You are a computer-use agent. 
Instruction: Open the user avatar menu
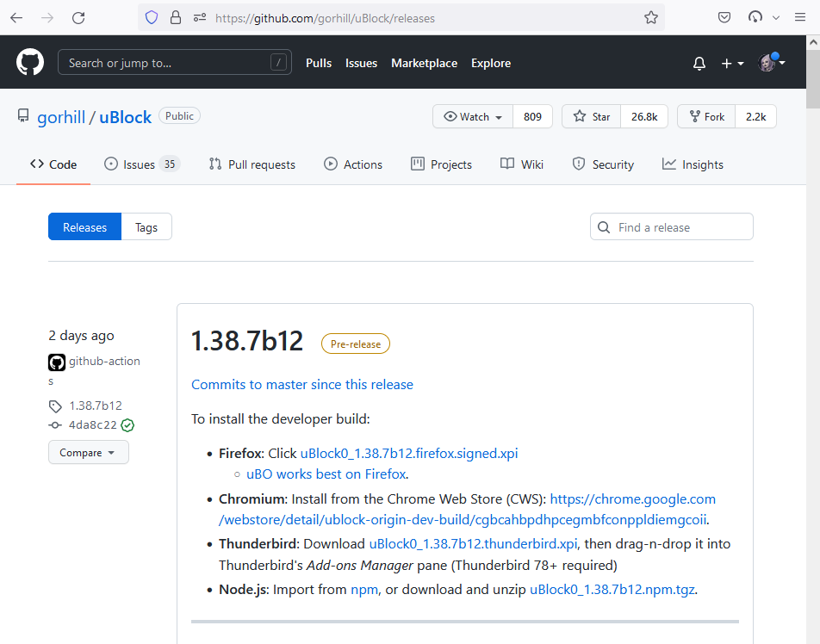point(772,62)
